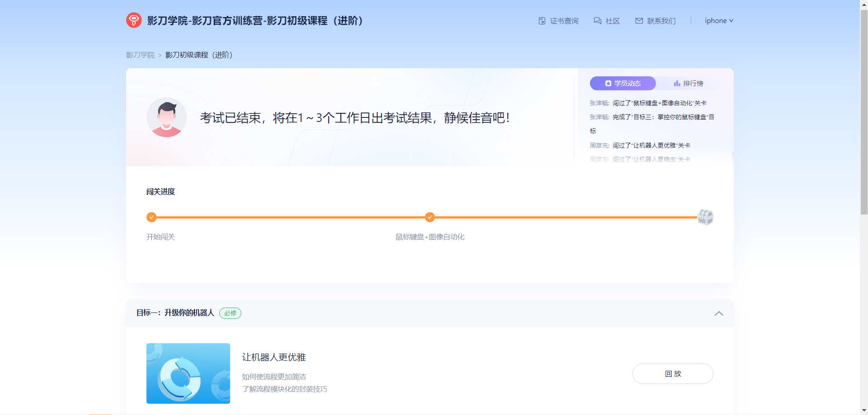
Task: Click the 让机器人更优雅 course thumbnail
Action: (x=188, y=373)
